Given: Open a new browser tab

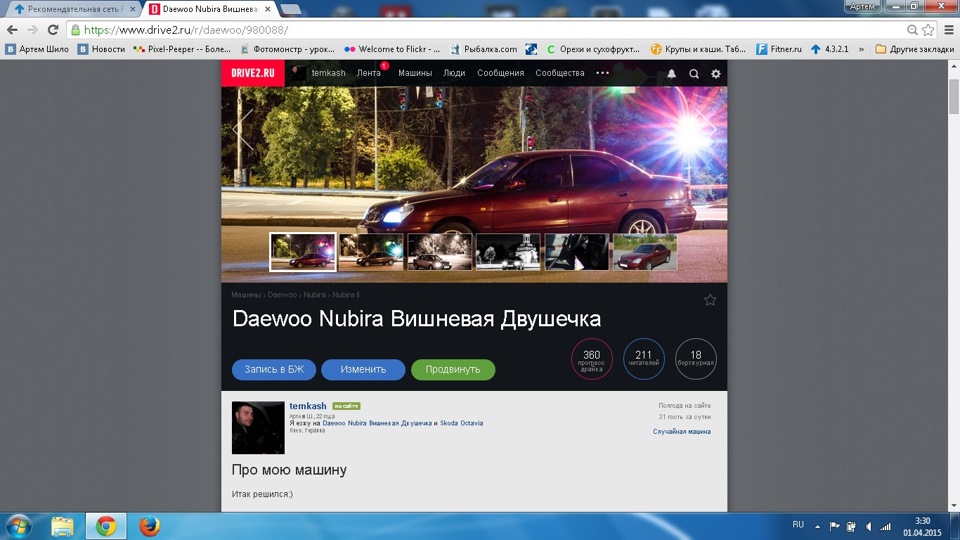Looking at the screenshot, I should (290, 9).
